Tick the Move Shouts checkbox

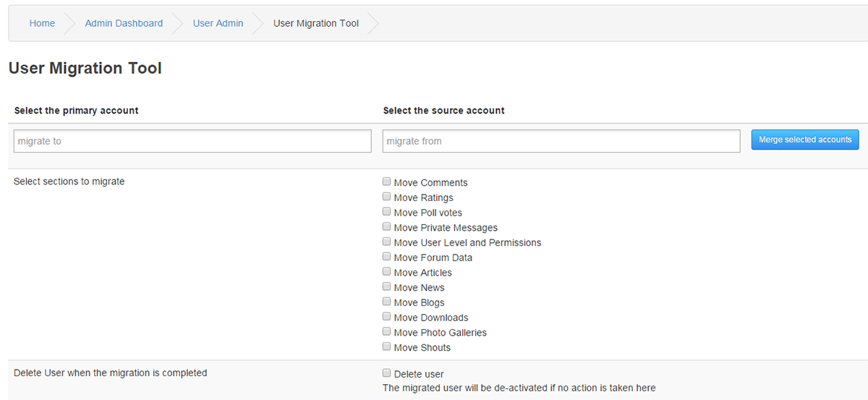tap(387, 347)
